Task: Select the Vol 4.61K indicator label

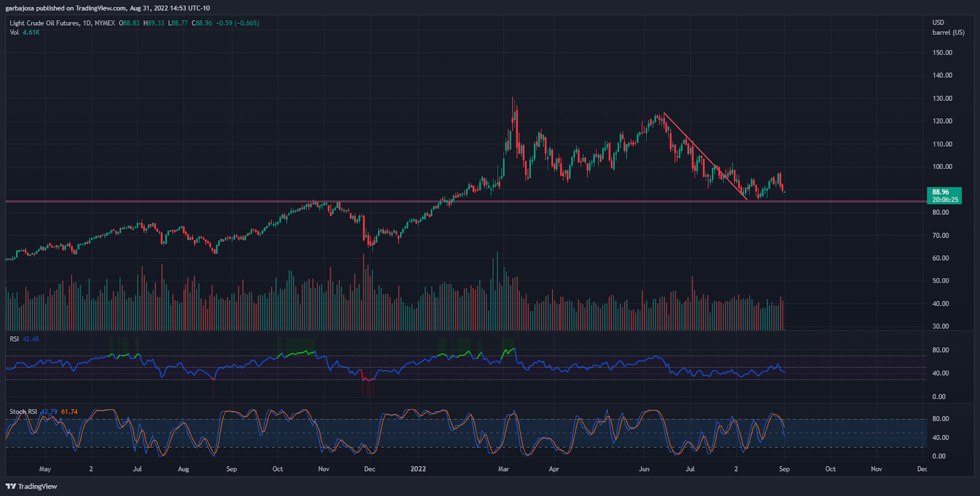Action: click(24, 32)
